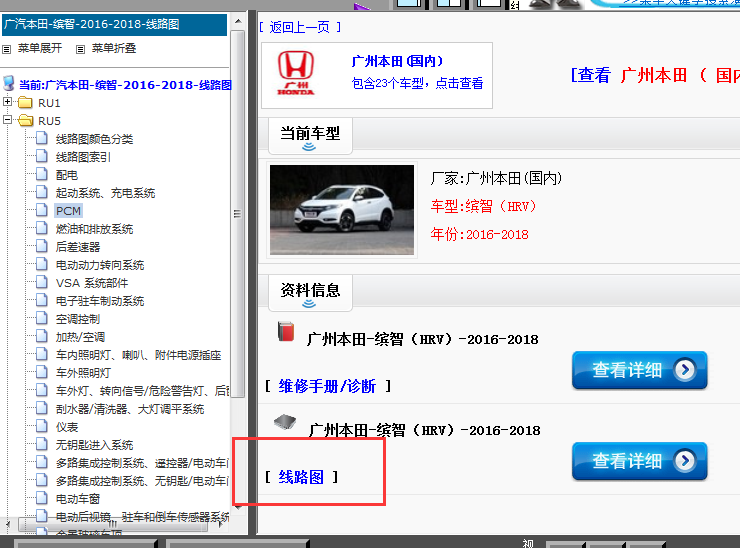Click 查看详细 button for 线路图
The width and height of the screenshot is (740, 548).
(639, 461)
